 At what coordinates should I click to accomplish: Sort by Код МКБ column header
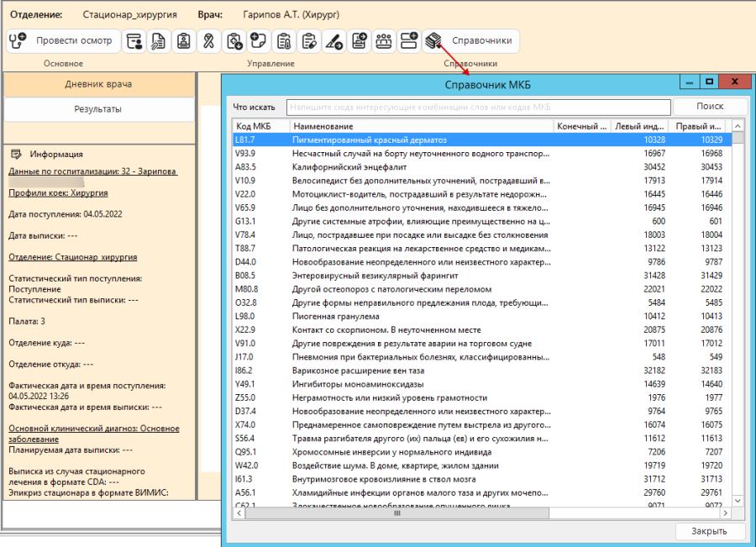261,126
